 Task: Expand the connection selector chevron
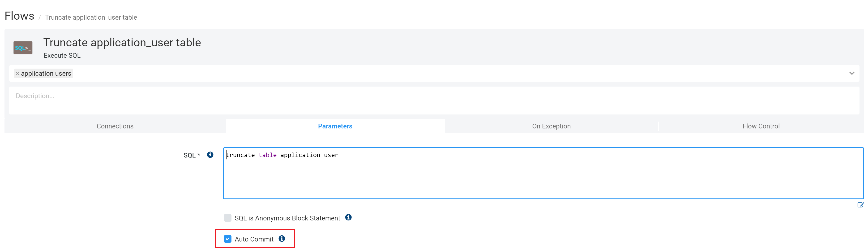click(x=852, y=73)
